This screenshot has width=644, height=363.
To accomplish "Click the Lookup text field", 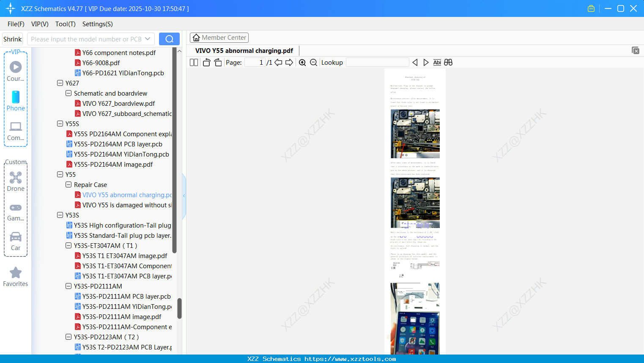I will tap(378, 62).
